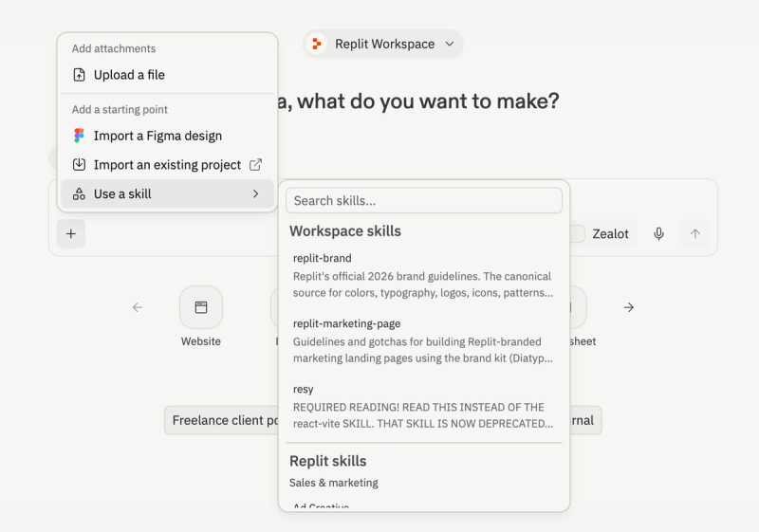Image resolution: width=759 pixels, height=532 pixels.
Task: Choose Import an existing project
Action: tap(168, 165)
